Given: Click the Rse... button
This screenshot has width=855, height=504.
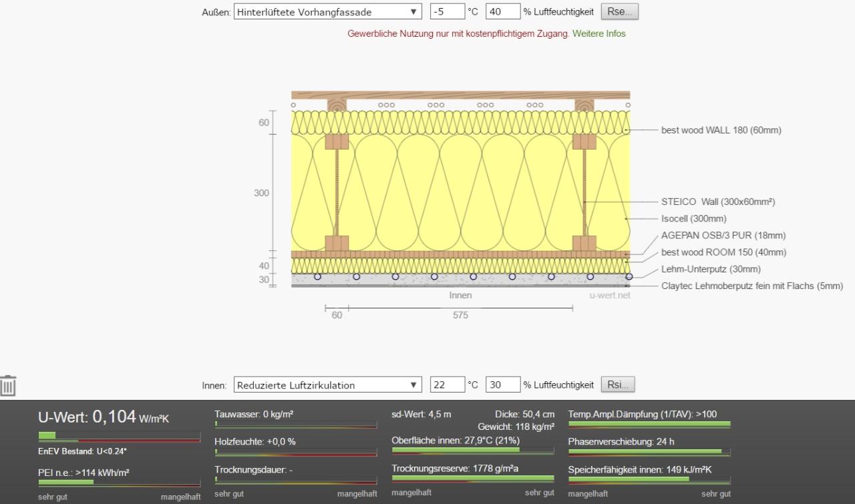Looking at the screenshot, I should pyautogui.click(x=620, y=11).
